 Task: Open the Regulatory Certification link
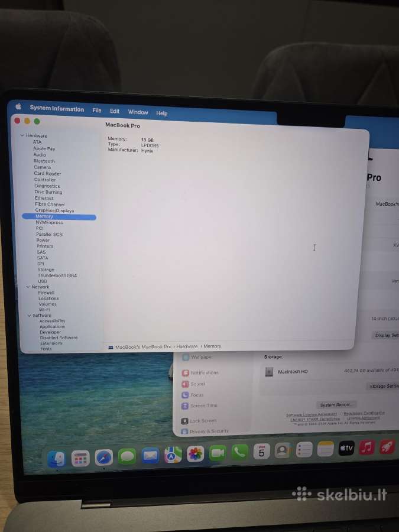(x=364, y=413)
